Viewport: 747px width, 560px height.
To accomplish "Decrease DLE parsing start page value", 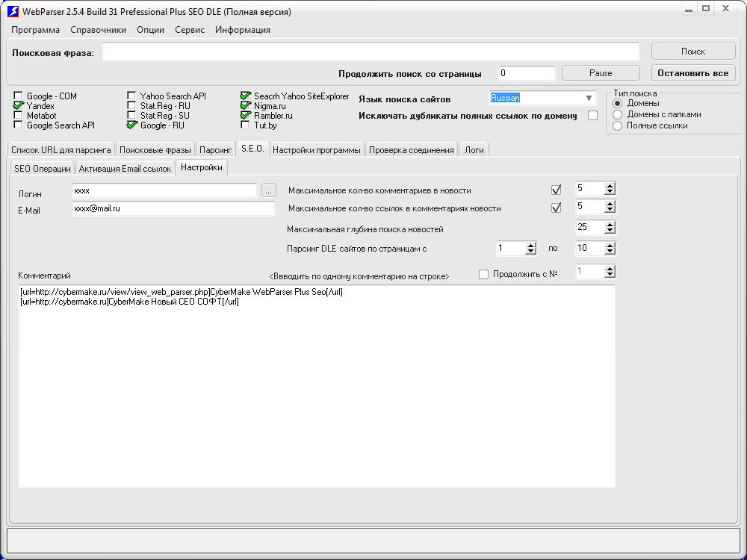I will pos(530,252).
